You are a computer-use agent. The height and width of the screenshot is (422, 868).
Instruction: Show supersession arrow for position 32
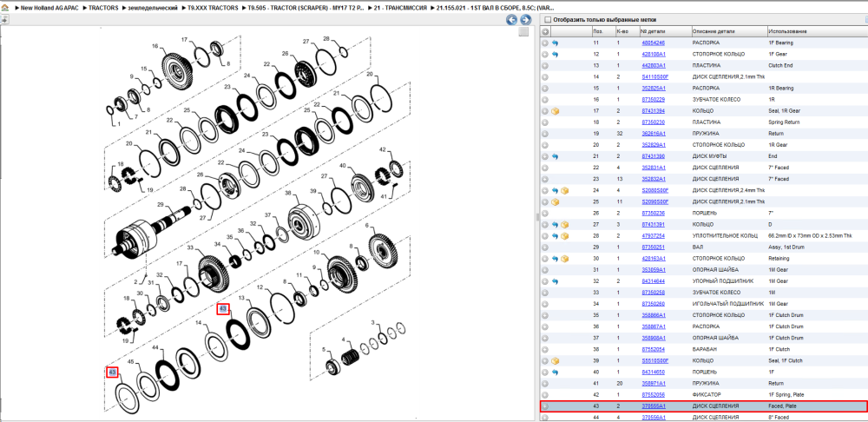tap(556, 281)
